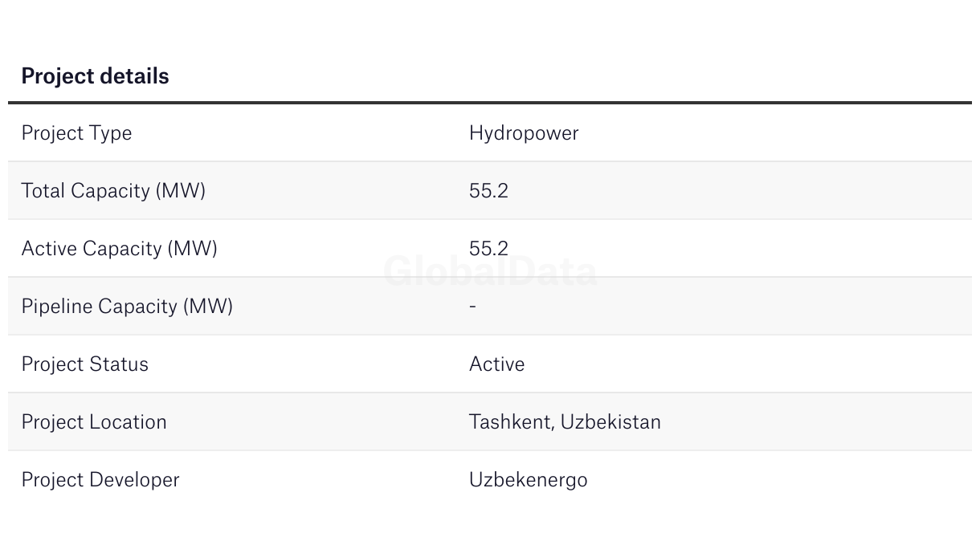
Task: Click the Hydropower value
Action: pos(524,133)
